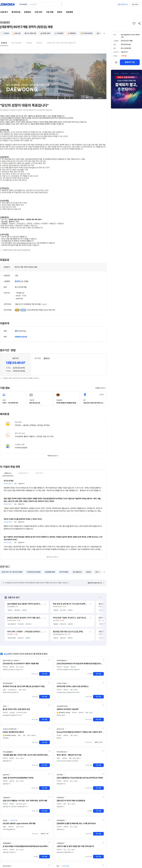The height and width of the screenshot is (868, 142).
Task: Open the ㈜대웅제약 company link
Action: point(5,22)
